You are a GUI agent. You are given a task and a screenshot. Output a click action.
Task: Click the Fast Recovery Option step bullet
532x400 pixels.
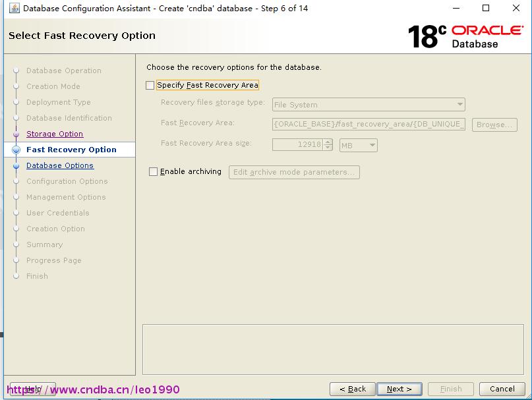[x=16, y=150]
